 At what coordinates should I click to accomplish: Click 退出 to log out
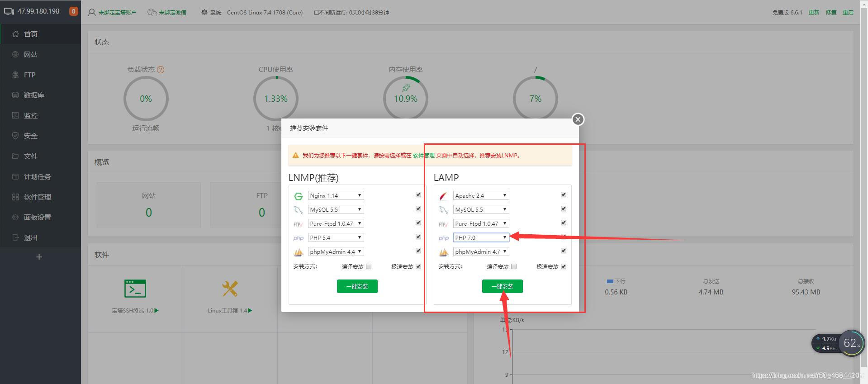pyautogui.click(x=40, y=237)
